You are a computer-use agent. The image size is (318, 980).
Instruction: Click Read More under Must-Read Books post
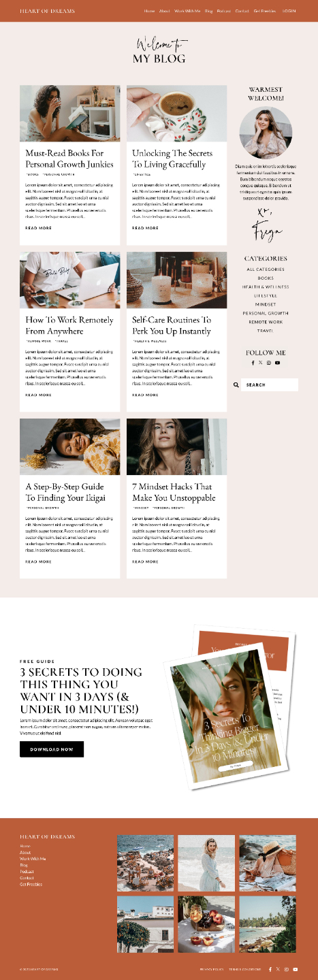(38, 228)
